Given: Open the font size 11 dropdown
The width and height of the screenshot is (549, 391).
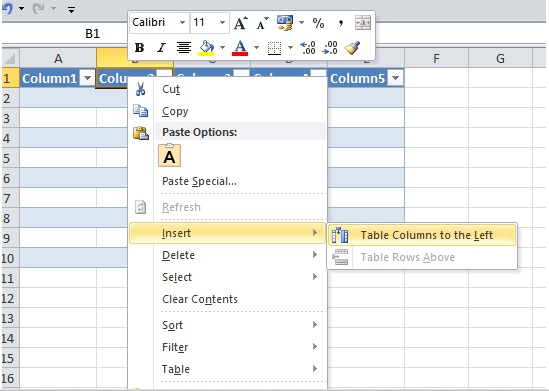Looking at the screenshot, I should pyautogui.click(x=222, y=23).
